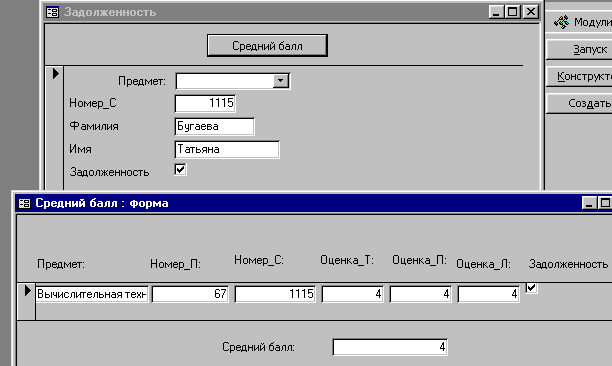The image size is (612, 366).
Task: Click the Имя field containing Татьяна
Action: [x=227, y=149]
